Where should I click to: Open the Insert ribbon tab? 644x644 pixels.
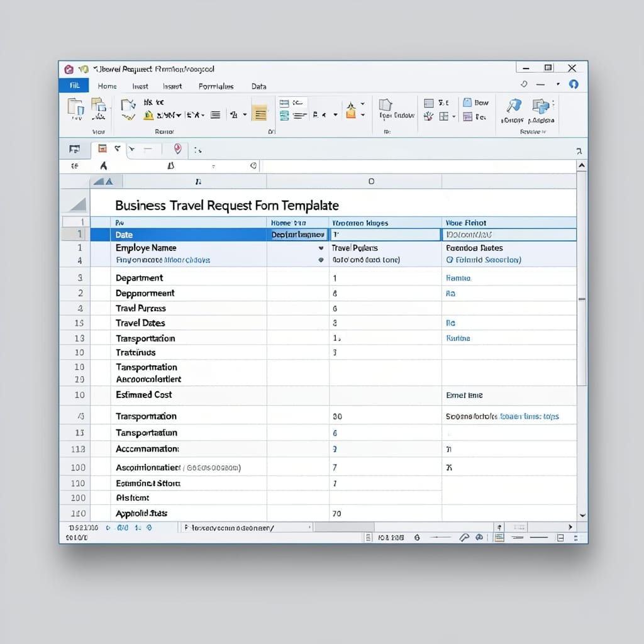click(172, 86)
